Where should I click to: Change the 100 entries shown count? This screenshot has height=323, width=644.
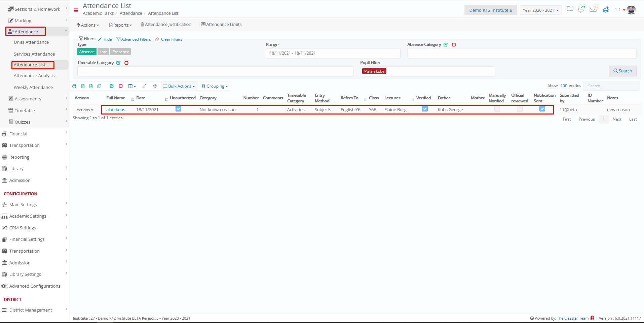564,86
